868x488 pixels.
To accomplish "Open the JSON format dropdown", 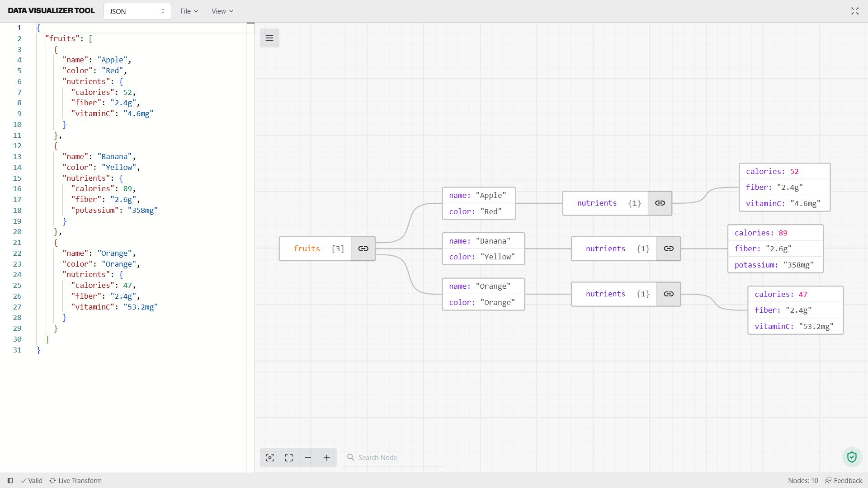I will (137, 11).
